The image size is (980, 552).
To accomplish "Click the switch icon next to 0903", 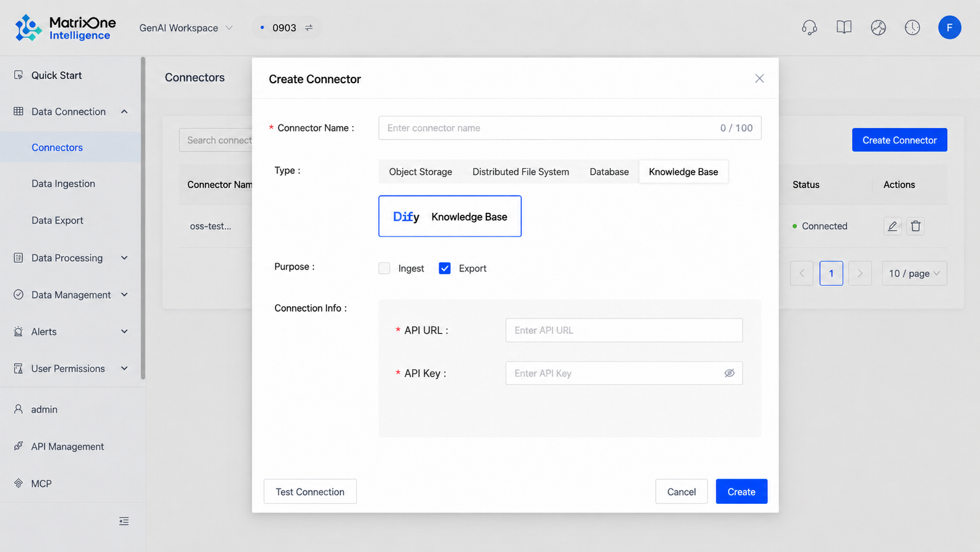I will click(x=309, y=28).
